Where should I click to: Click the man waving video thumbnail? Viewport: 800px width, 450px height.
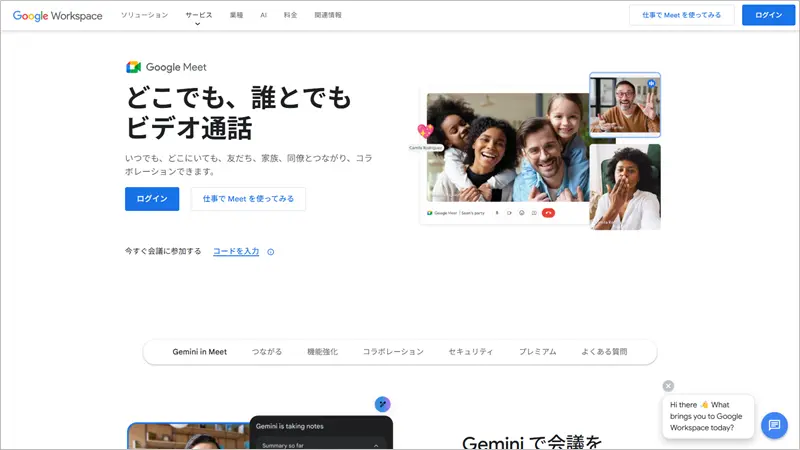(625, 105)
